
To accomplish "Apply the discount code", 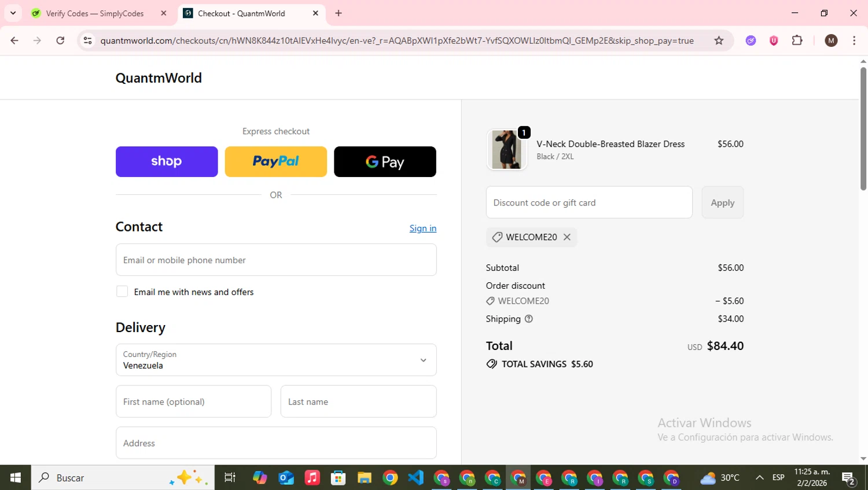I will [722, 202].
